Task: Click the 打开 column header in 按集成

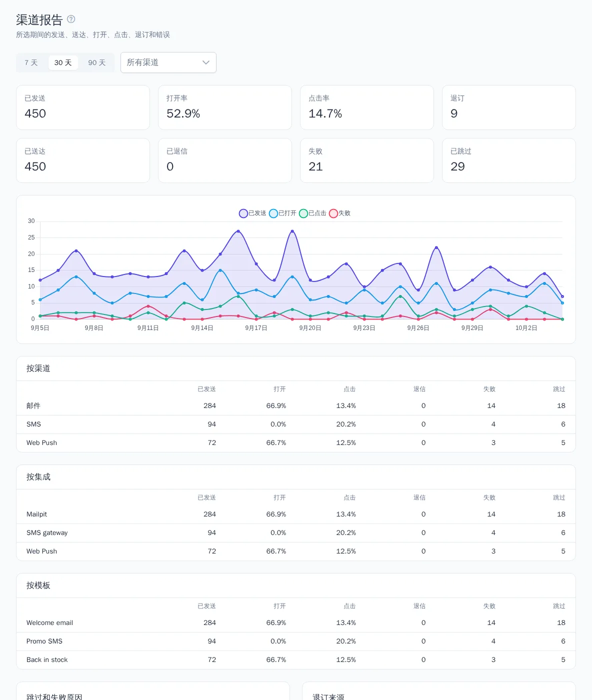Action: [279, 497]
